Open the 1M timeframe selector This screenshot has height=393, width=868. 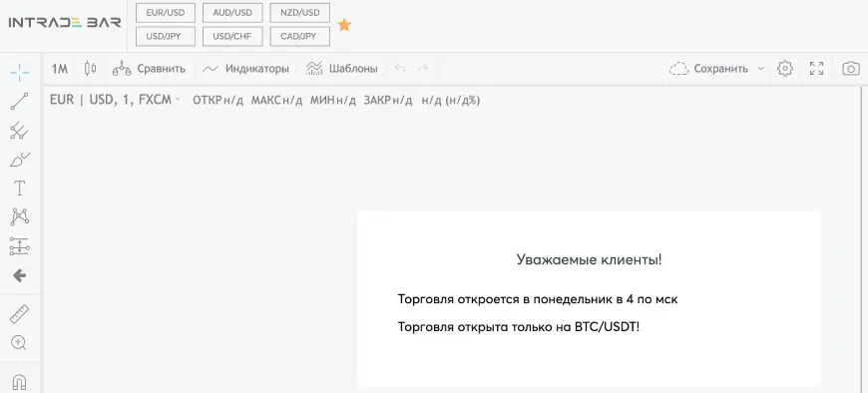59,69
